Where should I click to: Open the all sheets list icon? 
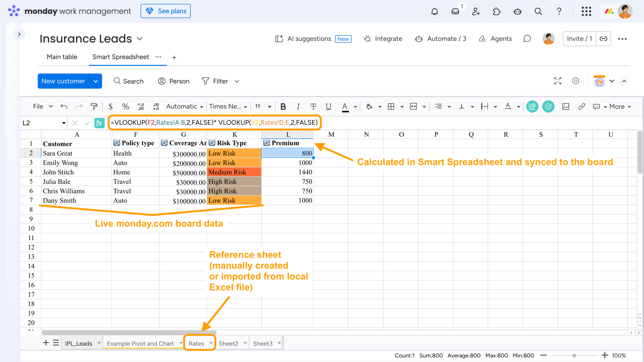[x=56, y=343]
